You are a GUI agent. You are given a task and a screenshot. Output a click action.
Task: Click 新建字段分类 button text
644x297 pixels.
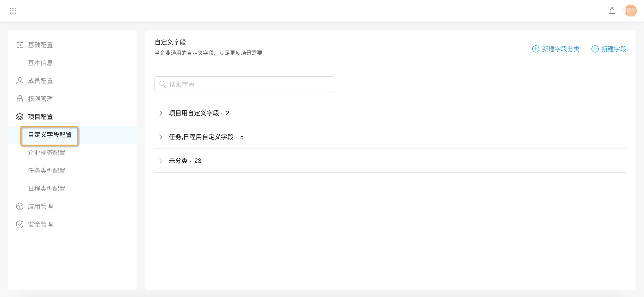560,49
